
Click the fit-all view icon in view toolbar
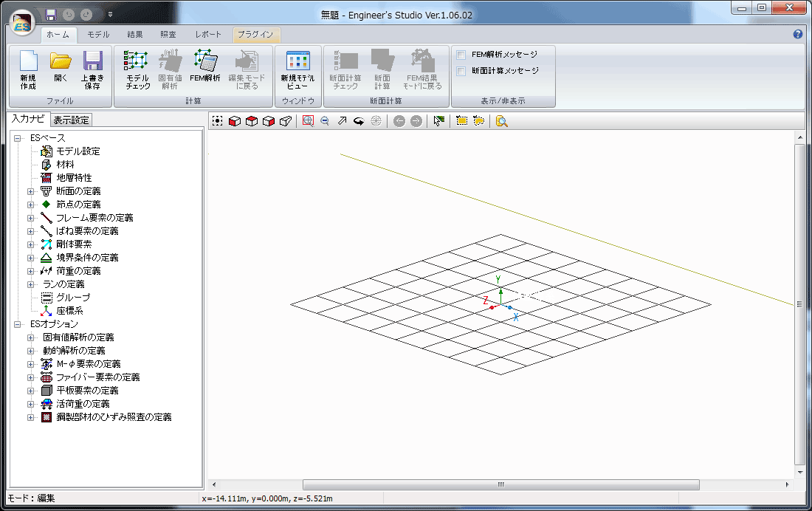click(x=217, y=121)
